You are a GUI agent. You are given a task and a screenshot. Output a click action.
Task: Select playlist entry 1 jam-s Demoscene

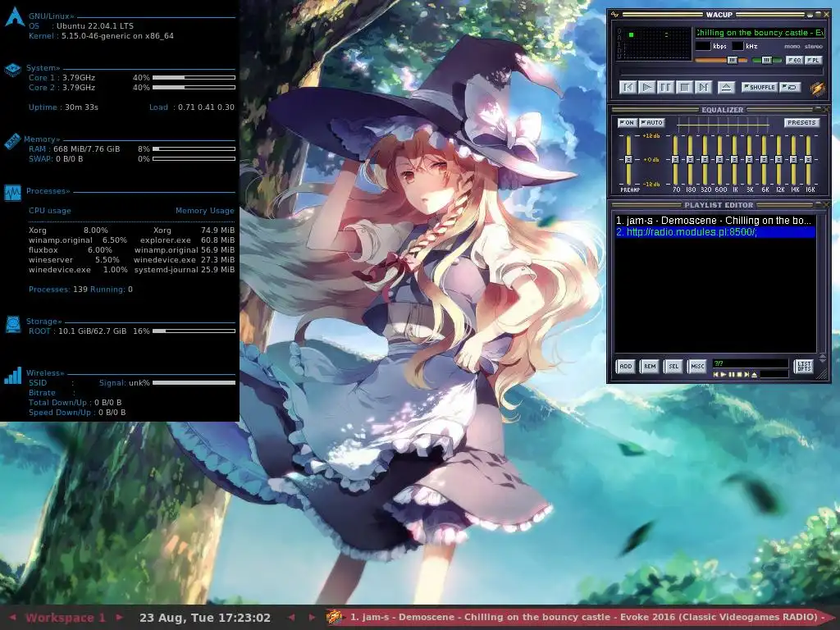pos(715,220)
